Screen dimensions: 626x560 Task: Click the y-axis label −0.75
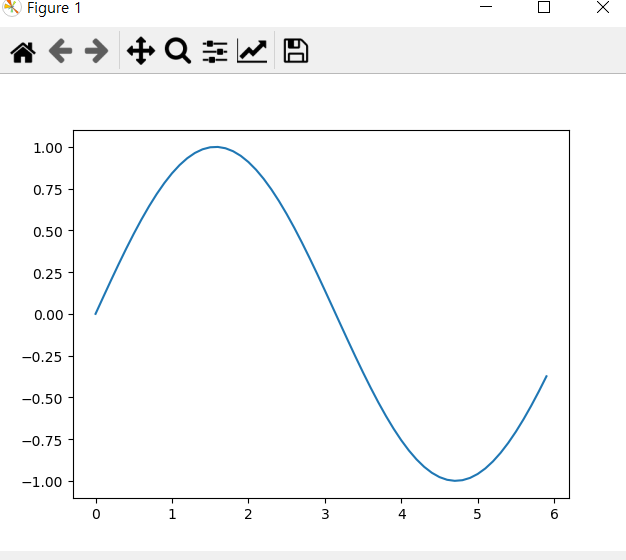tap(42, 441)
